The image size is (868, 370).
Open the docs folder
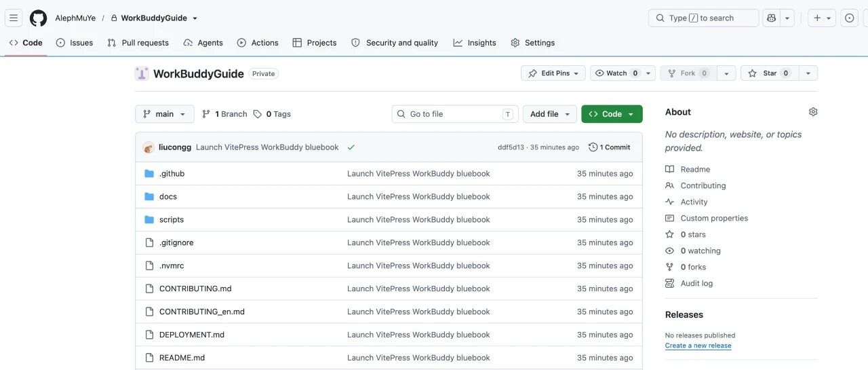[168, 197]
